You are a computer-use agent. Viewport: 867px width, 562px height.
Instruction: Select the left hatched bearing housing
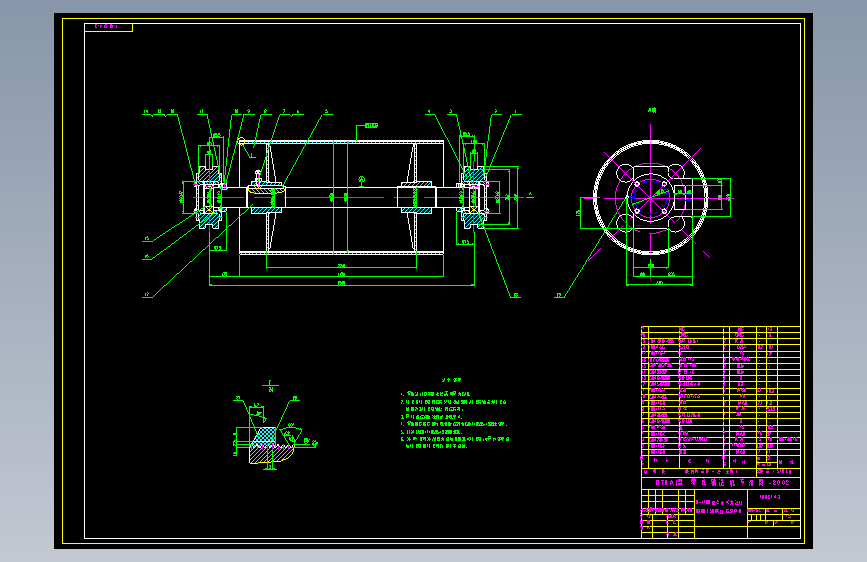(x=209, y=197)
